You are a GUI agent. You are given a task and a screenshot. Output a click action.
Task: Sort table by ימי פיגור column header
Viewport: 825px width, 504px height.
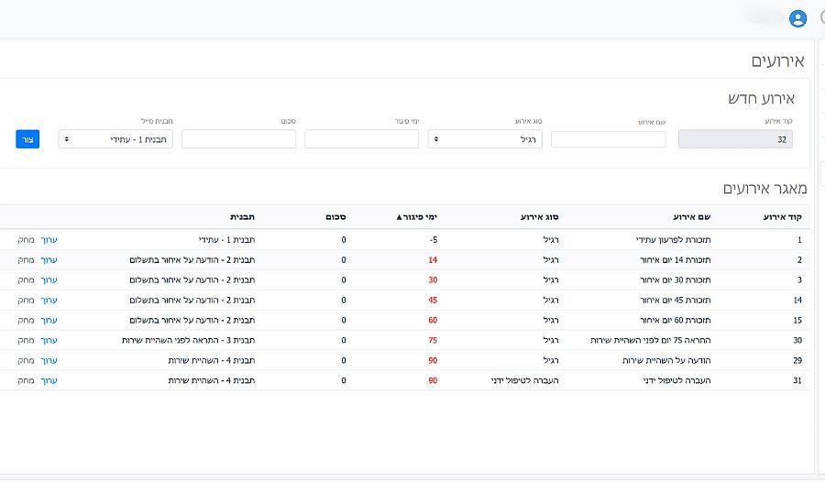[417, 217]
